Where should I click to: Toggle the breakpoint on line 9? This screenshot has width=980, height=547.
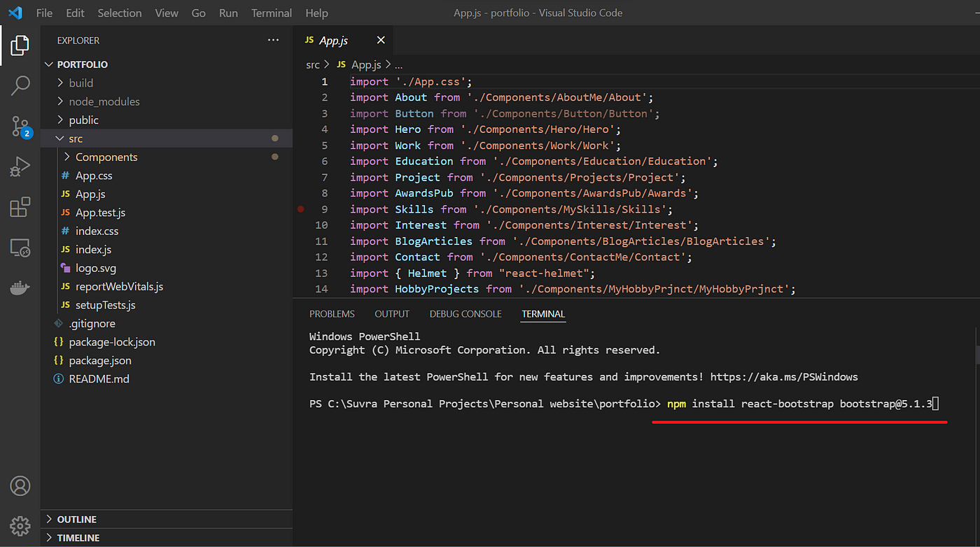pos(300,209)
